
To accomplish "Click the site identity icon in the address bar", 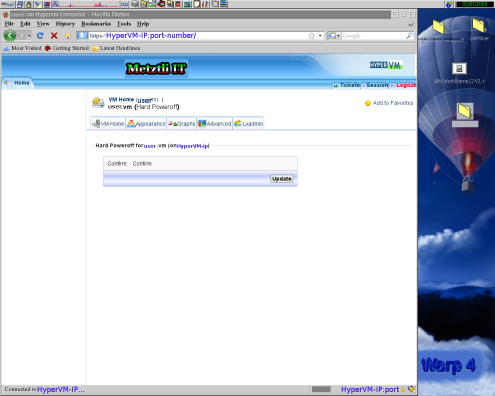I will [x=83, y=36].
